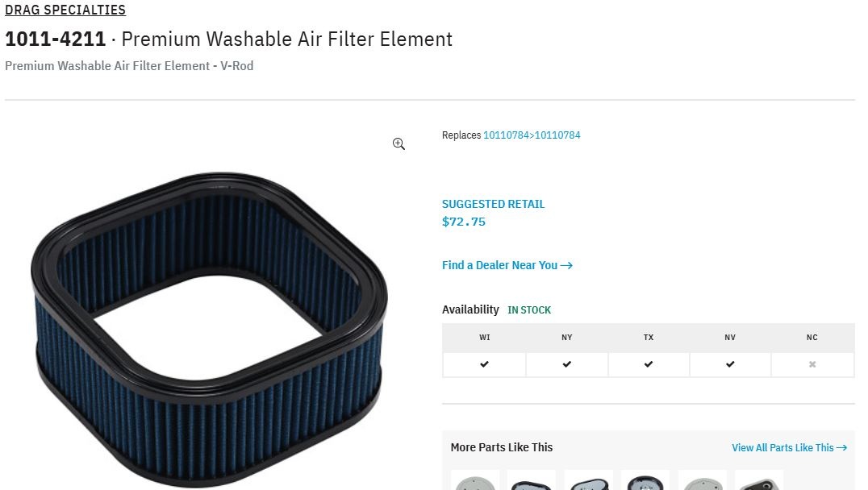Click the $72.75 suggested retail price

tap(463, 222)
